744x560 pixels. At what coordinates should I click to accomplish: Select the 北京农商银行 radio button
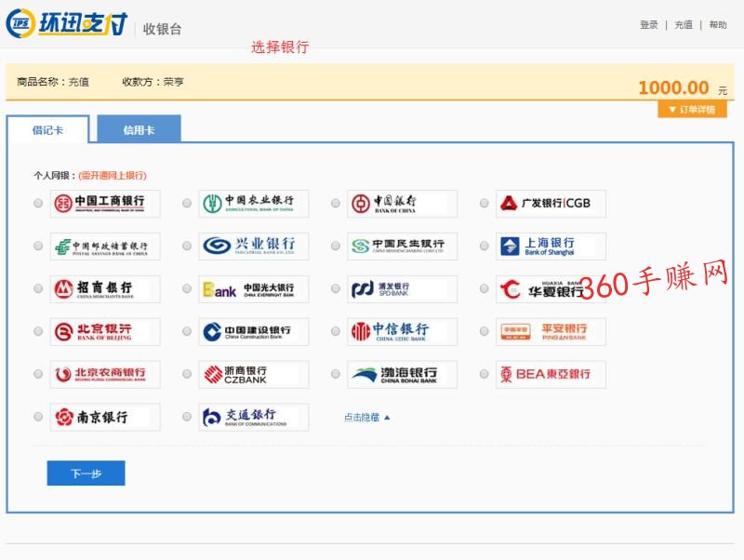click(x=38, y=374)
